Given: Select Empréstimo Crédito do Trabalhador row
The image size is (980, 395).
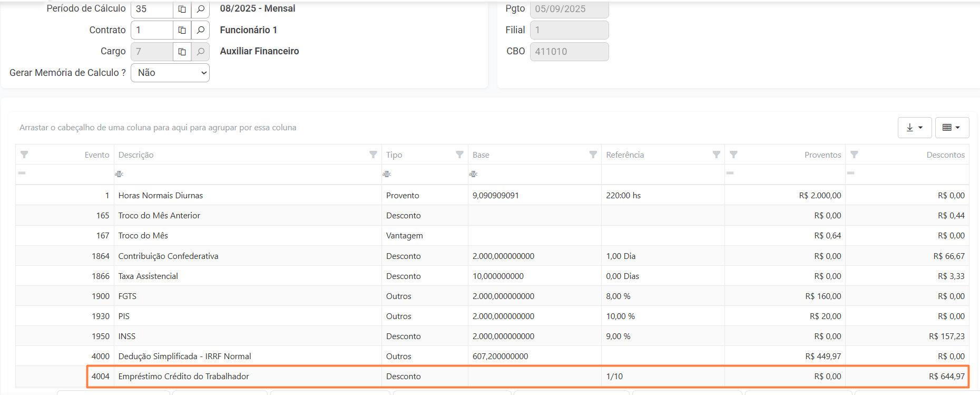Looking at the screenshot, I should point(492,376).
